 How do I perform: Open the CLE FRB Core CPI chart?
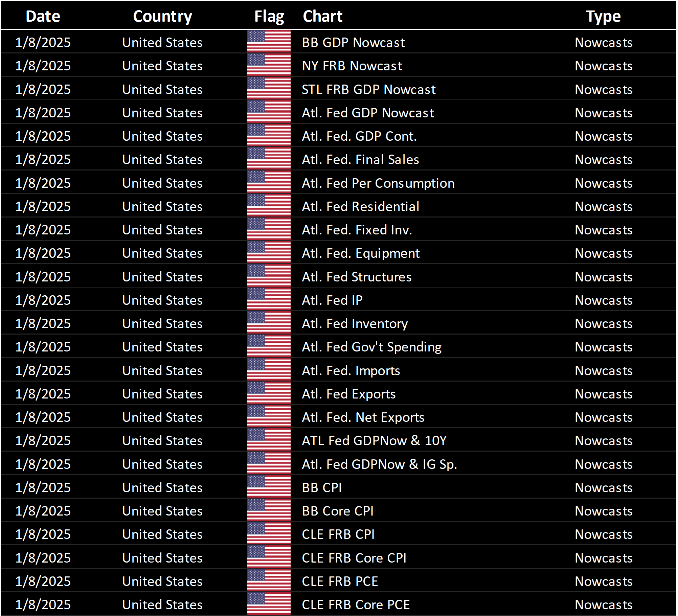pos(354,557)
